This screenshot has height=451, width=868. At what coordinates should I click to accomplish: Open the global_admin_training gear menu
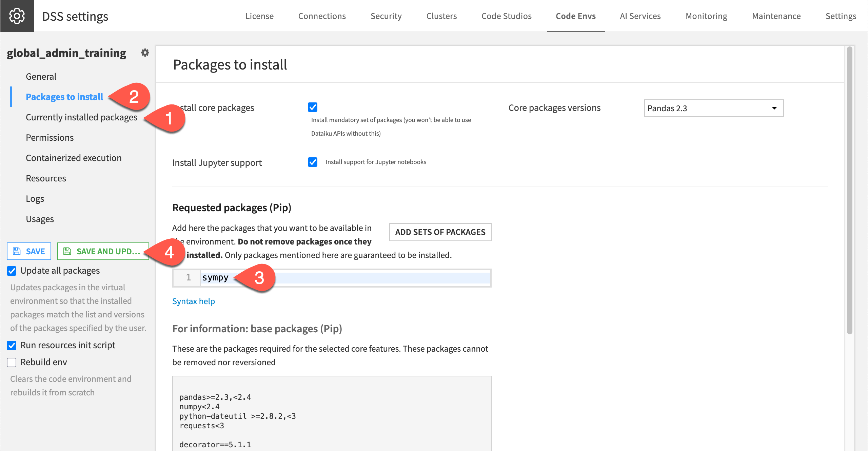tap(145, 53)
